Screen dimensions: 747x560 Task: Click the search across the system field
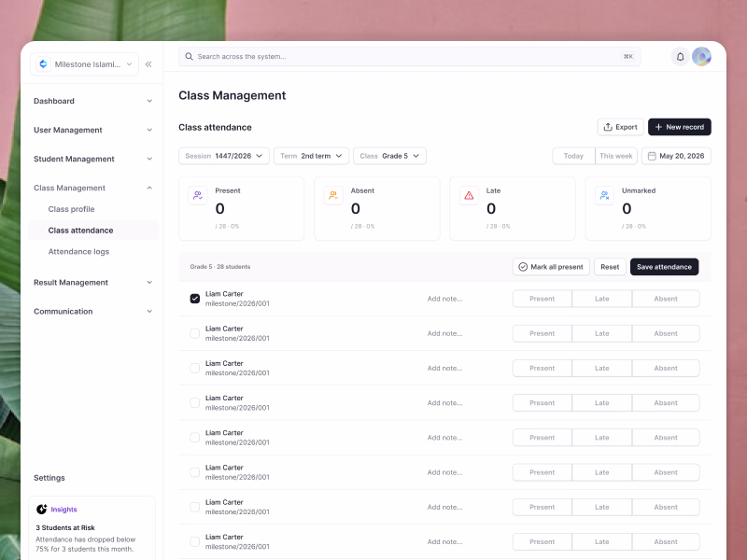click(x=410, y=57)
